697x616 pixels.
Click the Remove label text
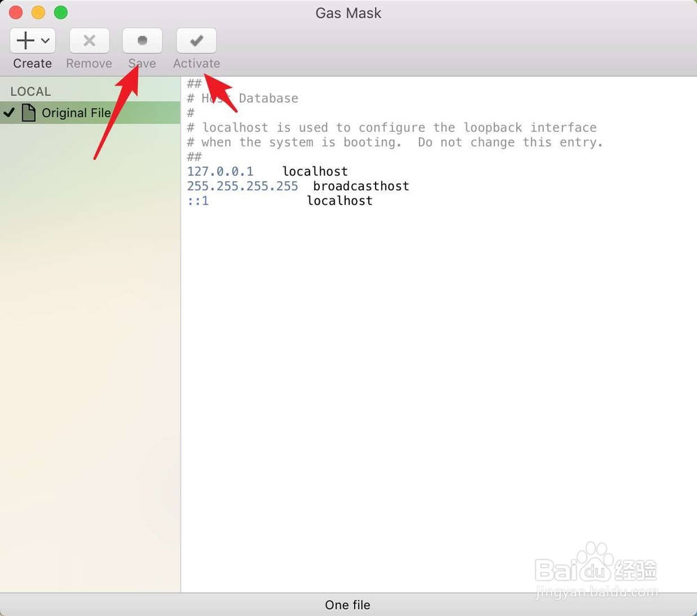coord(89,63)
